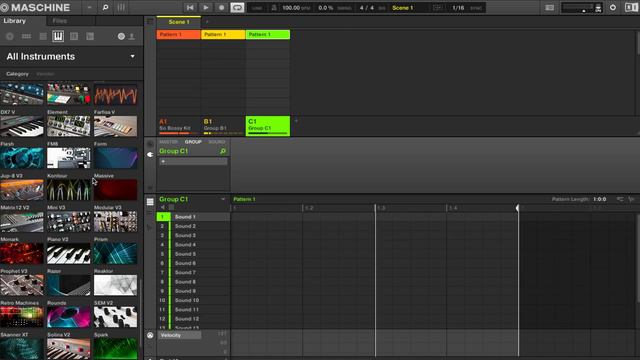The height and width of the screenshot is (360, 640).
Task: Select the yellow Pattern 1 clip
Action: (223, 35)
